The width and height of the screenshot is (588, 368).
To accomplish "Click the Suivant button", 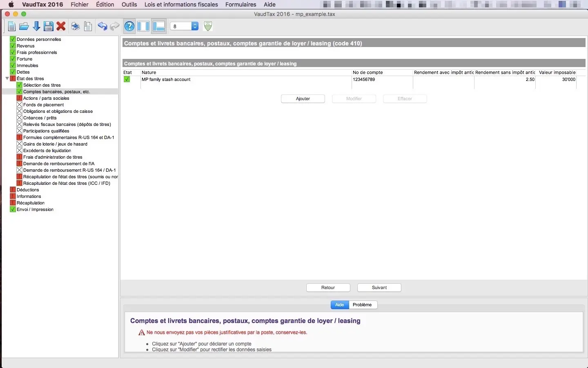I will [379, 287].
